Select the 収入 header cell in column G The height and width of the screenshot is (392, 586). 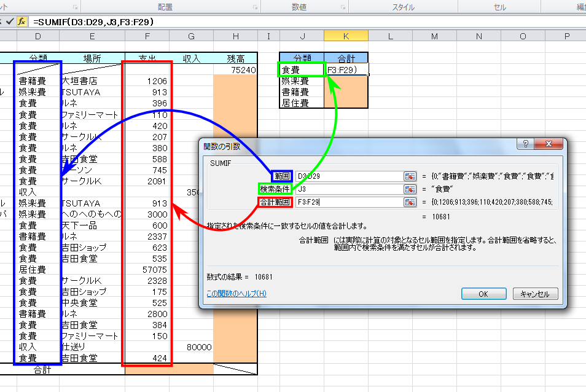pos(192,58)
